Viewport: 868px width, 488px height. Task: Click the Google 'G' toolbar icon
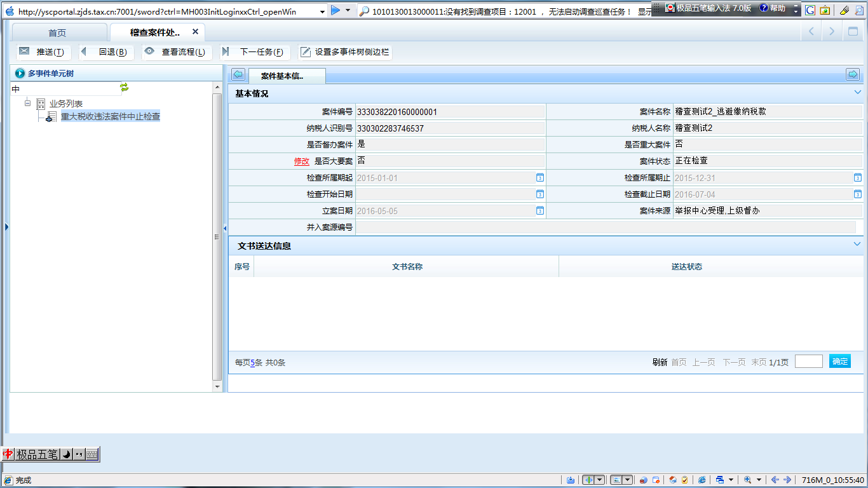[x=810, y=10]
